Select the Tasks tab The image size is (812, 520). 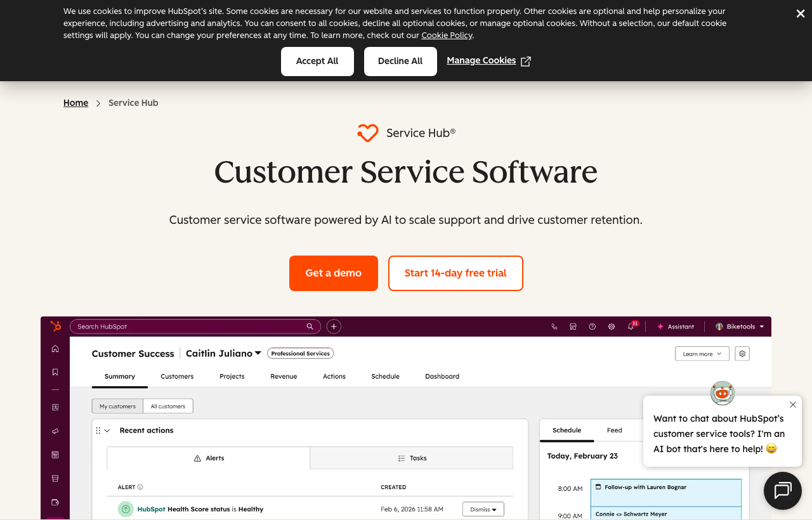click(412, 458)
